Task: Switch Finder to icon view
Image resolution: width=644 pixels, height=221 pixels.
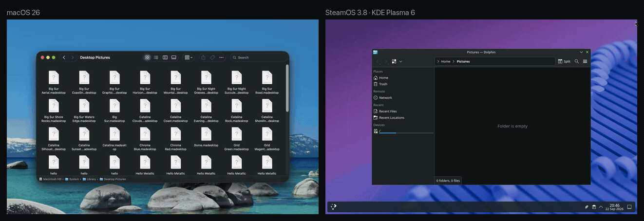Action: point(148,57)
